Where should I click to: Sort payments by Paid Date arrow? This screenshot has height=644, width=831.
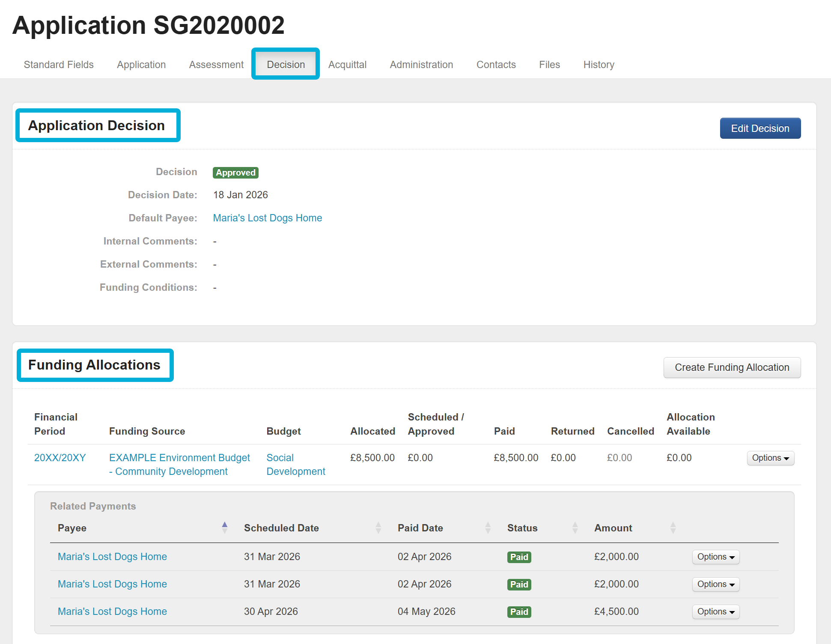[488, 528]
